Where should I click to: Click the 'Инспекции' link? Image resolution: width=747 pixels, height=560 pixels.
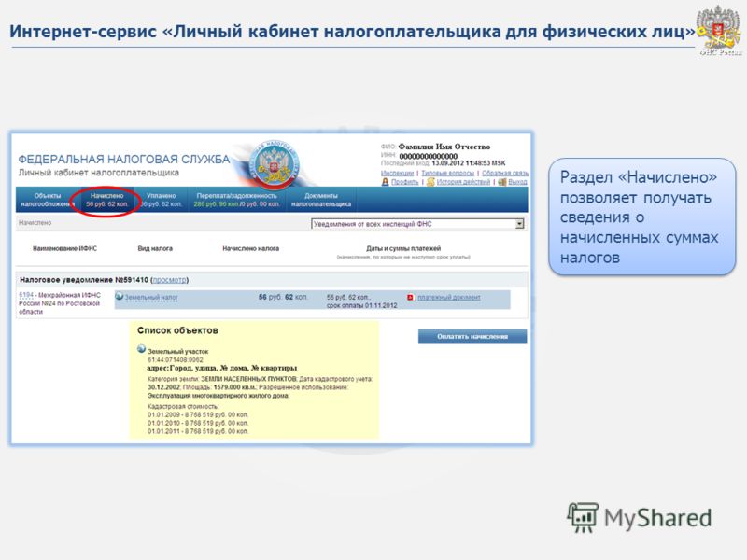point(398,173)
